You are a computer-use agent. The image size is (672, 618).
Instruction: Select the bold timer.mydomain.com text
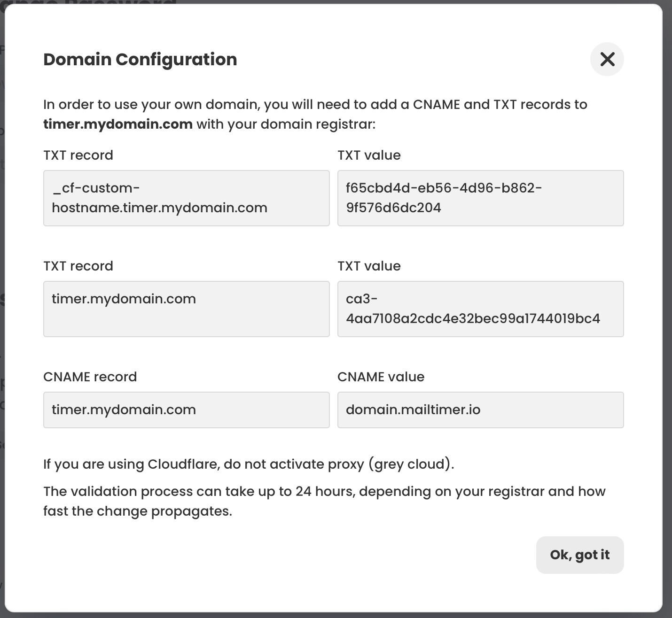point(117,124)
